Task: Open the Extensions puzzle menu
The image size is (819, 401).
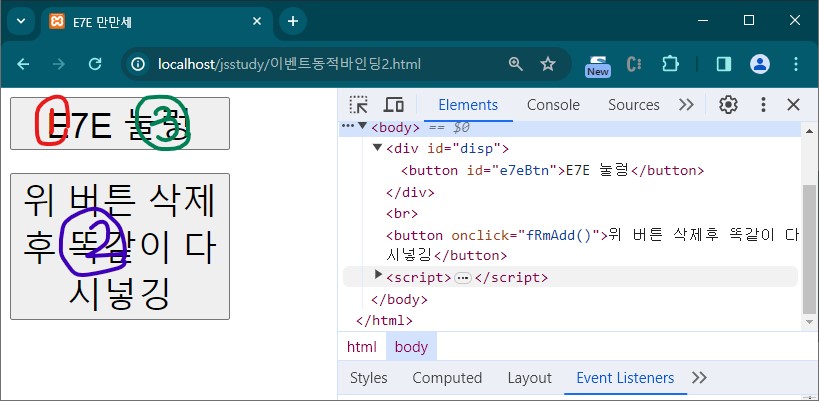Action: click(670, 64)
